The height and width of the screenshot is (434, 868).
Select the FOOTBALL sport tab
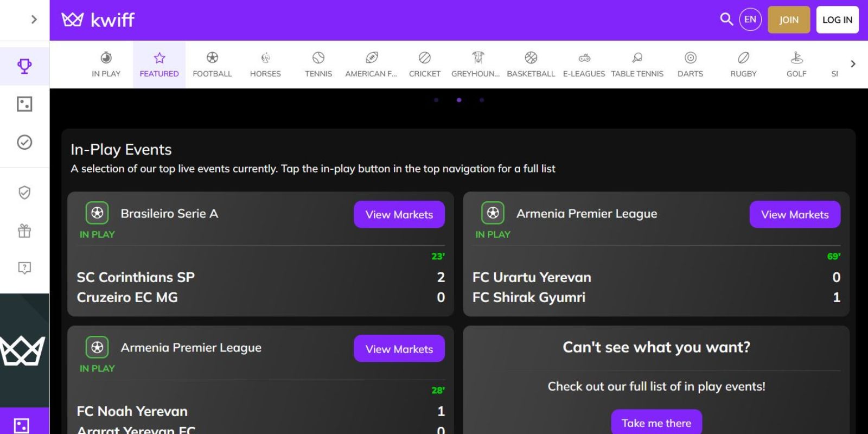212,65
